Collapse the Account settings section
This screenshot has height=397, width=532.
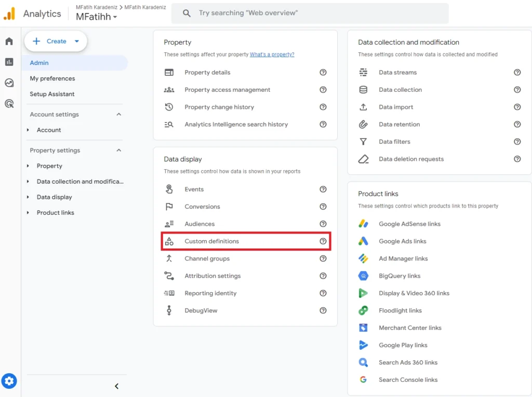[x=118, y=114]
